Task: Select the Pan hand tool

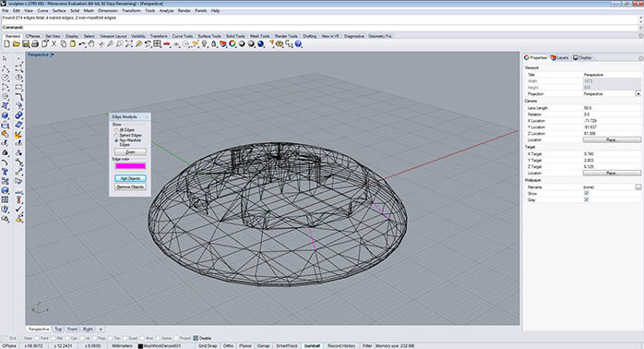Action: 91,44
